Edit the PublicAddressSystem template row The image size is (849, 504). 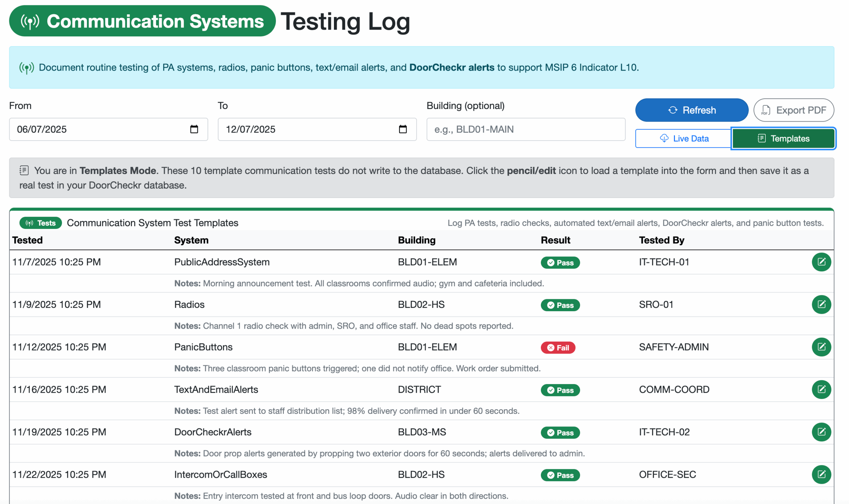point(821,262)
